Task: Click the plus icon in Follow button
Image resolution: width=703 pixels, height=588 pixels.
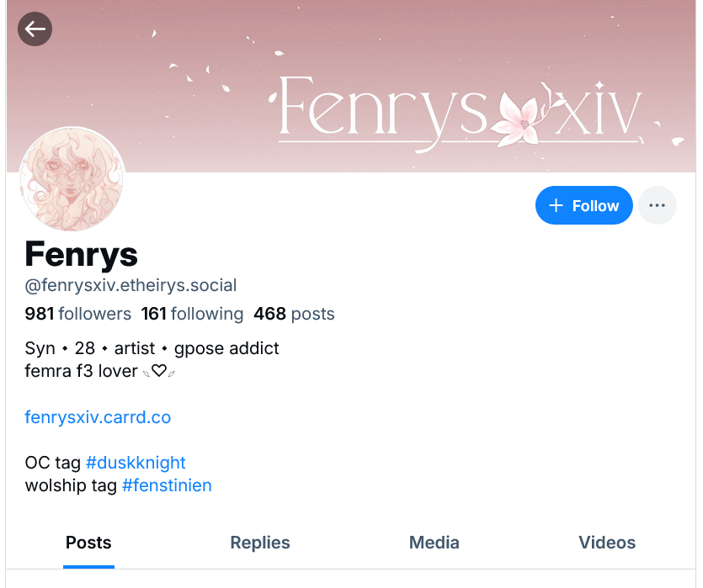Action: click(x=556, y=205)
